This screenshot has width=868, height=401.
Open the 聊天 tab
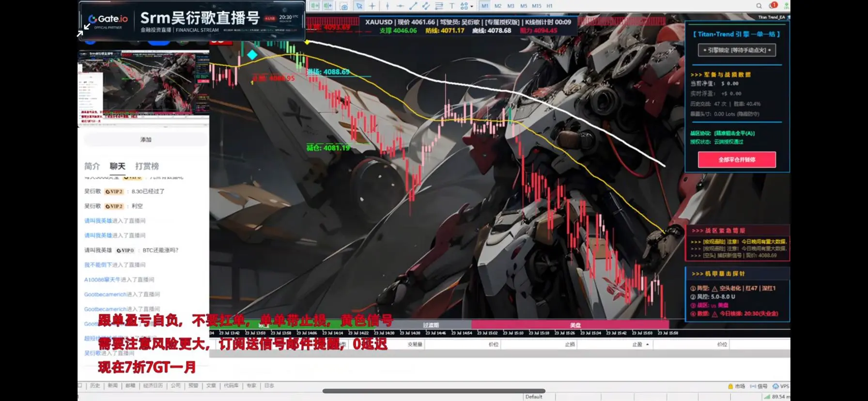click(117, 166)
